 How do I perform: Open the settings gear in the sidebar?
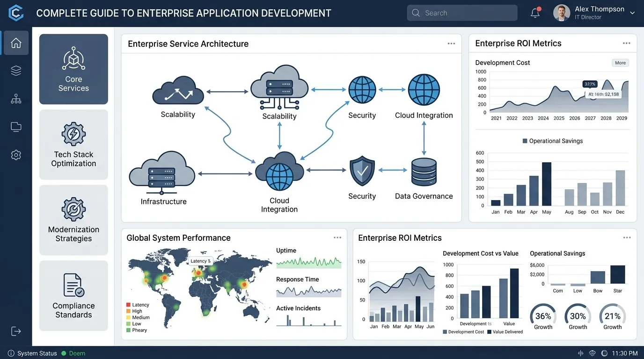point(16,155)
